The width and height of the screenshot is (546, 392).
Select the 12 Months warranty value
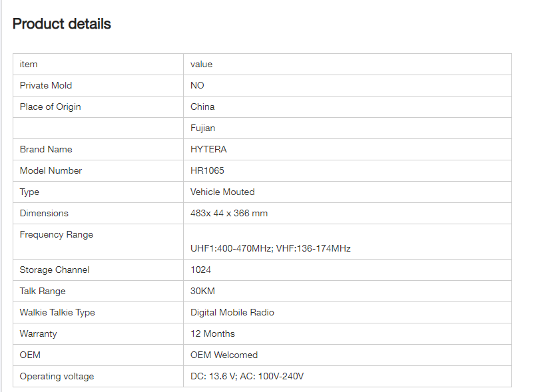click(212, 333)
